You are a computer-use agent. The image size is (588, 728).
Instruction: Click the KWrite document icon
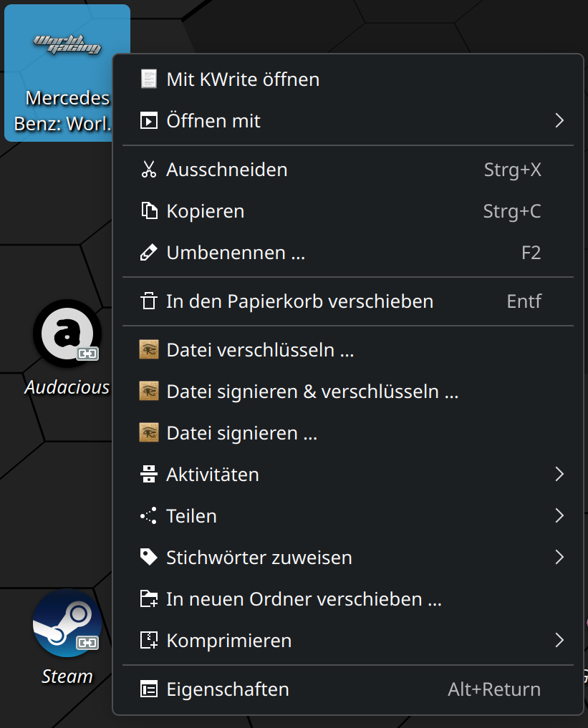point(149,79)
